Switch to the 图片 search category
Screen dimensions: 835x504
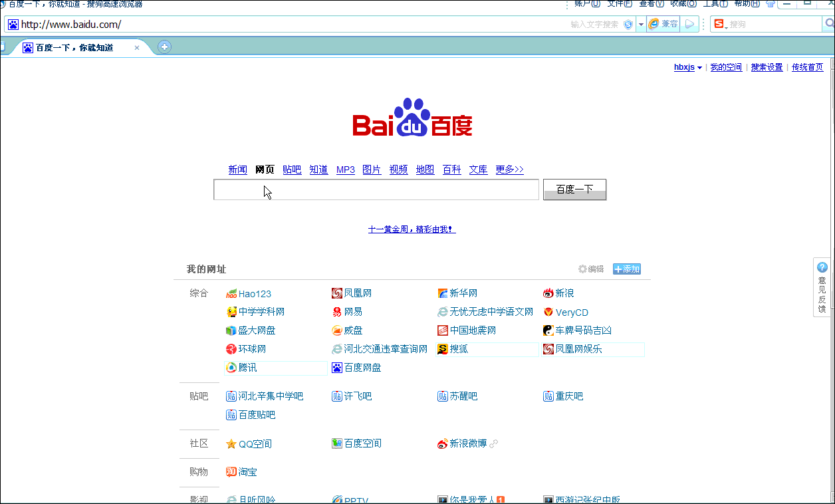coord(372,170)
